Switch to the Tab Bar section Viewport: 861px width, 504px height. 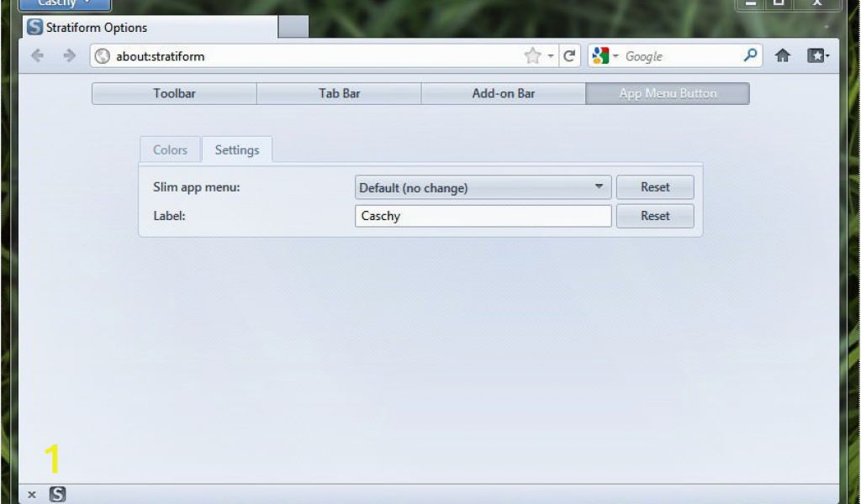(339, 93)
